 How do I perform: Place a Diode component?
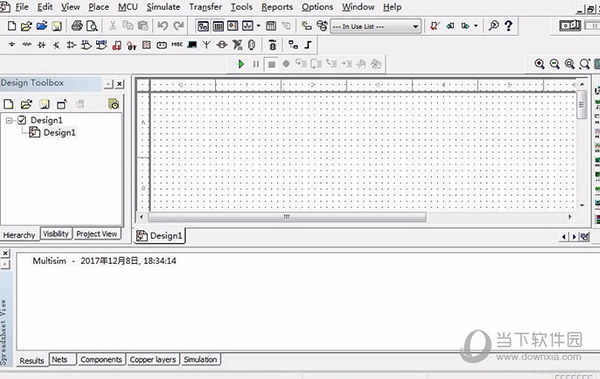coord(42,45)
